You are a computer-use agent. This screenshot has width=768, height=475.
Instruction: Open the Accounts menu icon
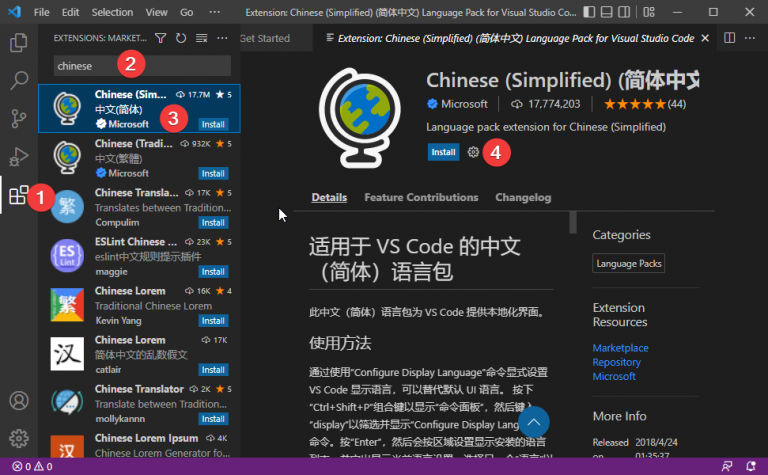coord(19,401)
